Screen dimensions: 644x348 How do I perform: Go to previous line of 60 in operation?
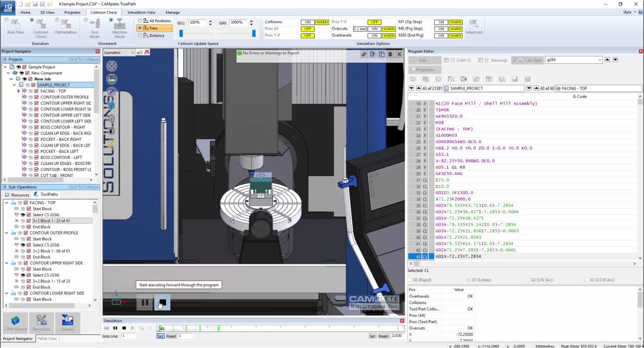536,88
